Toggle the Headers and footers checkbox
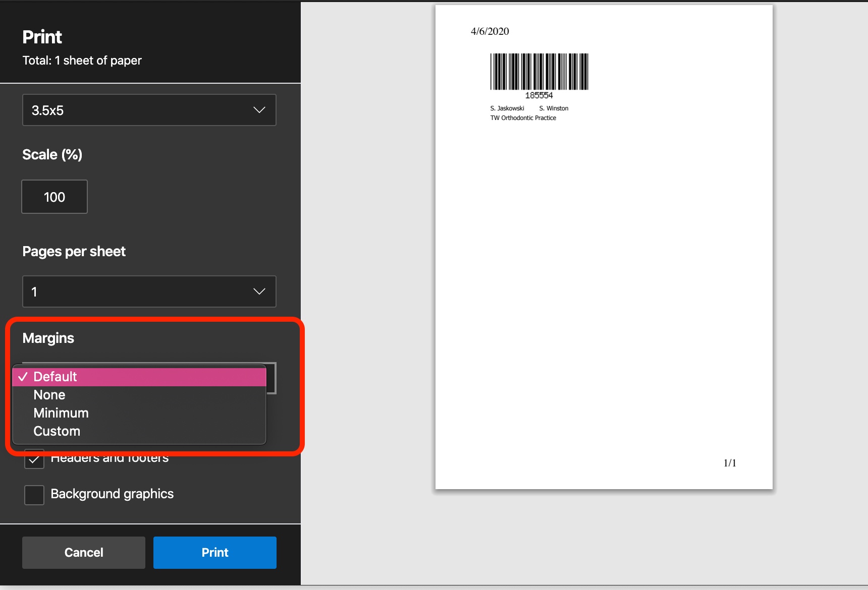This screenshot has height=590, width=868. click(34, 459)
